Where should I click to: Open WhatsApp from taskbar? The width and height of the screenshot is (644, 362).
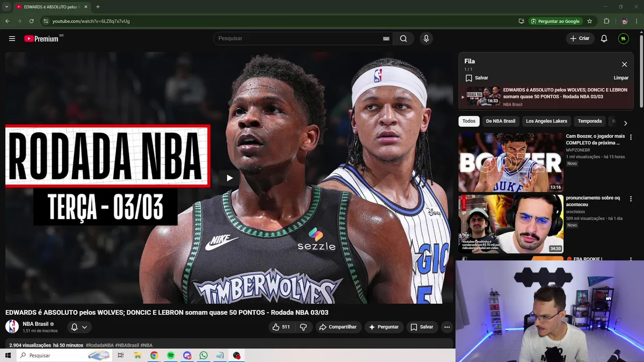(x=203, y=355)
